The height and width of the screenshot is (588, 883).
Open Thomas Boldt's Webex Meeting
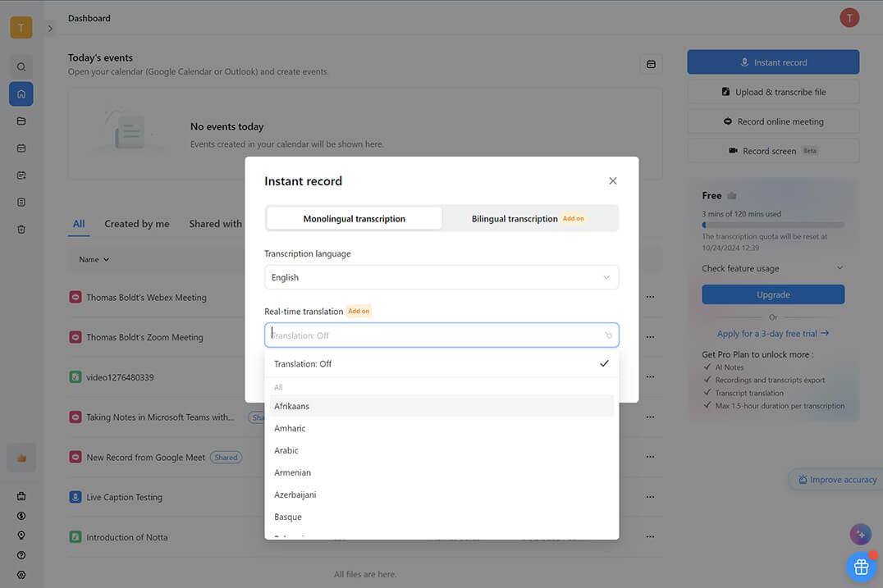click(146, 297)
